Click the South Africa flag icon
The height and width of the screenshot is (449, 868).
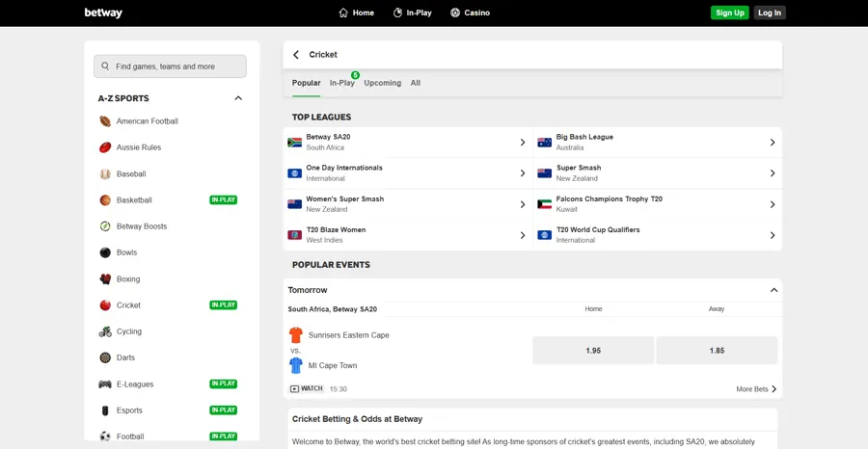tap(294, 142)
